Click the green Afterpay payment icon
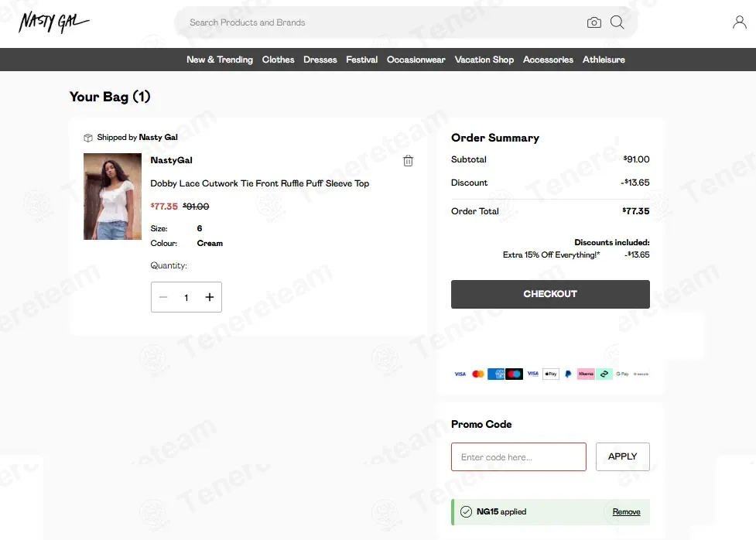 click(x=604, y=374)
